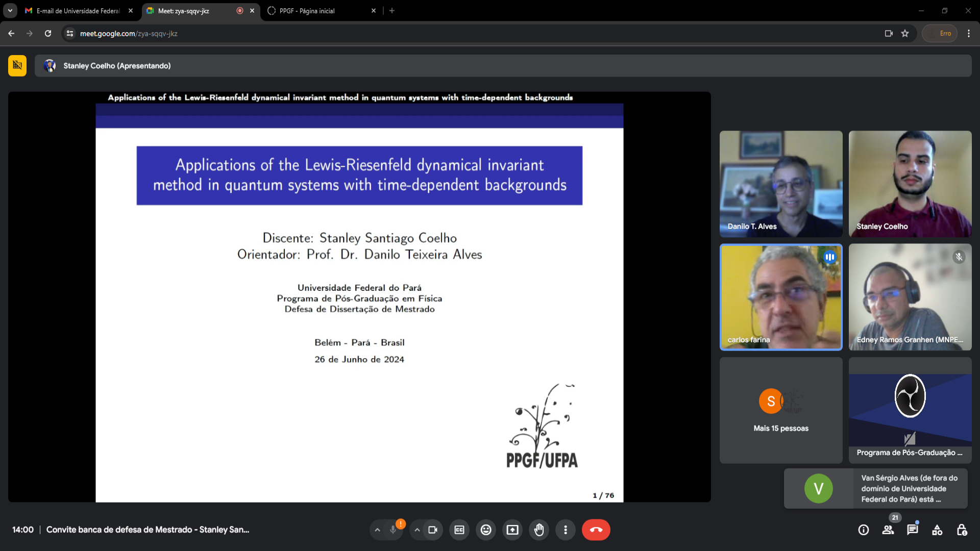The width and height of the screenshot is (980, 551).
Task: Toggle the microphone button
Action: (x=393, y=530)
